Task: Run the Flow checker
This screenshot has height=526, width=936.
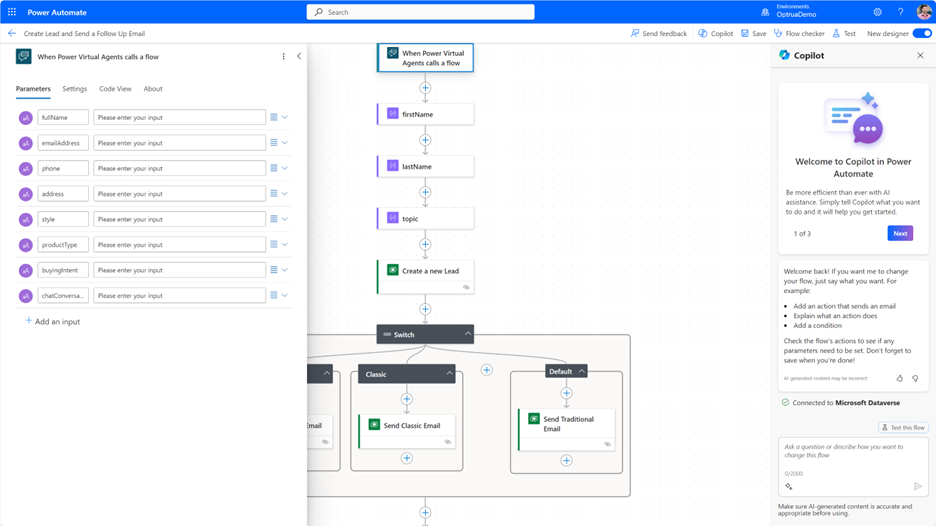Action: (x=799, y=33)
